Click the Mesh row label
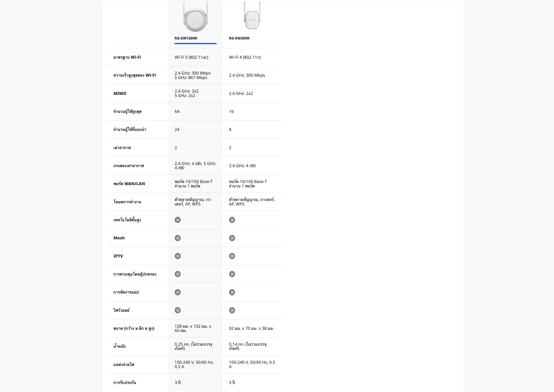This screenshot has width=554, height=392. (119, 238)
